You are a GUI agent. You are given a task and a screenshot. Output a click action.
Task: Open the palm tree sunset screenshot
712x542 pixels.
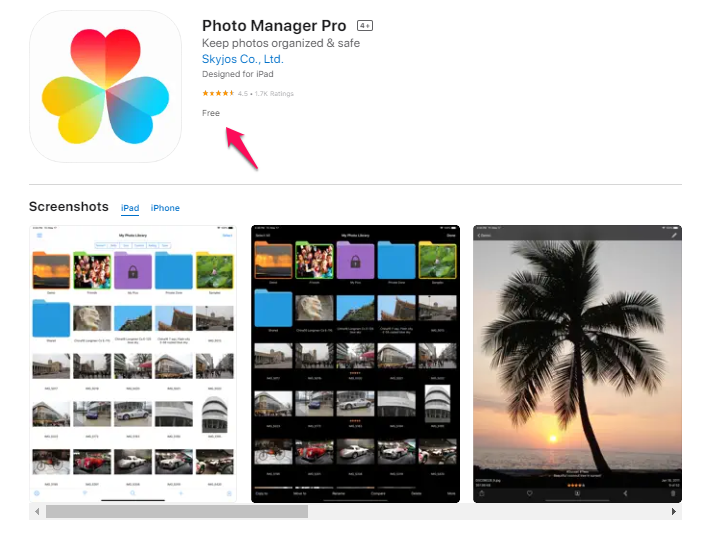pyautogui.click(x=577, y=364)
